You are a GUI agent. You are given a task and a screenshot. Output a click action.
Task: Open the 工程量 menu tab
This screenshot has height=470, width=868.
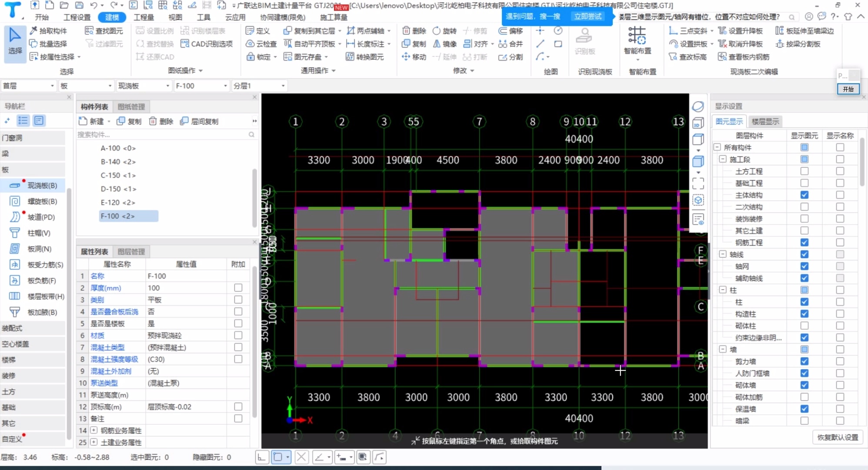click(x=144, y=17)
